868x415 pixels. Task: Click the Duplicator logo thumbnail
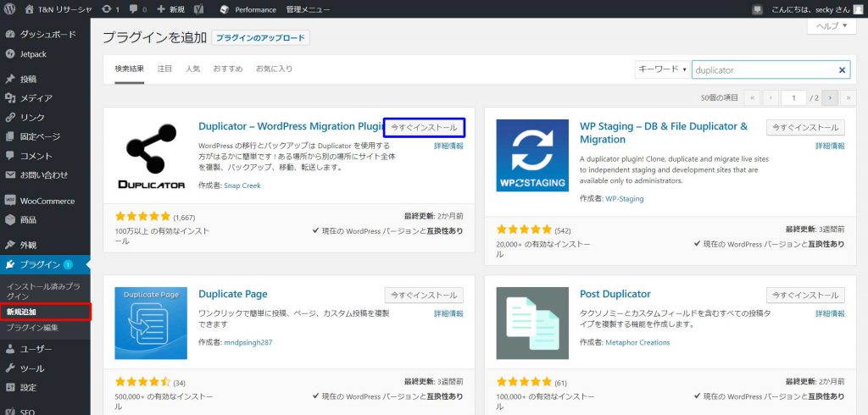click(x=151, y=156)
